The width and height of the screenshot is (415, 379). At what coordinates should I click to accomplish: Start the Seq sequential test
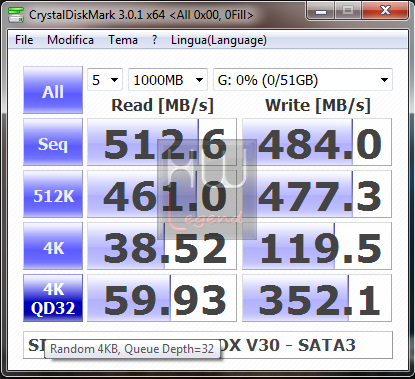[x=53, y=142]
